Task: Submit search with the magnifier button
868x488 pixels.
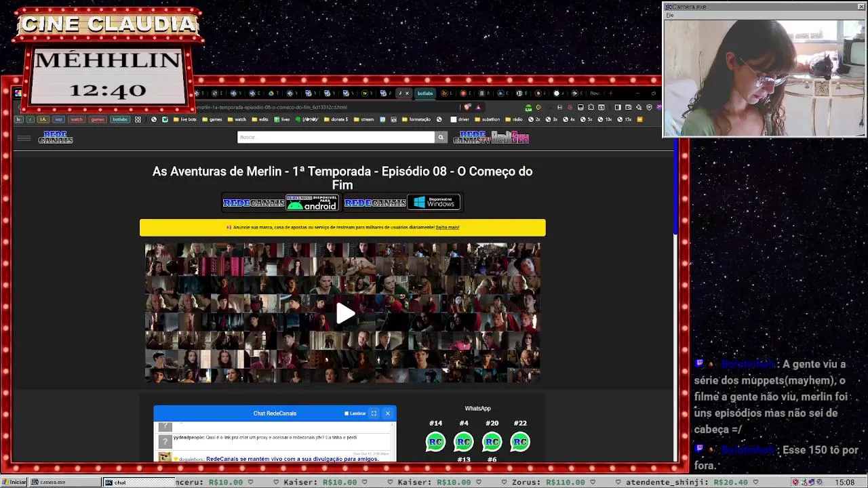Action: point(441,137)
